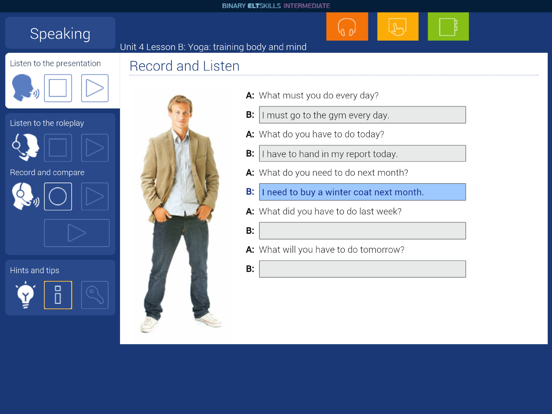This screenshot has width=552, height=414.
Task: Click the 'Listen to the presentation' label
Action: [x=55, y=63]
